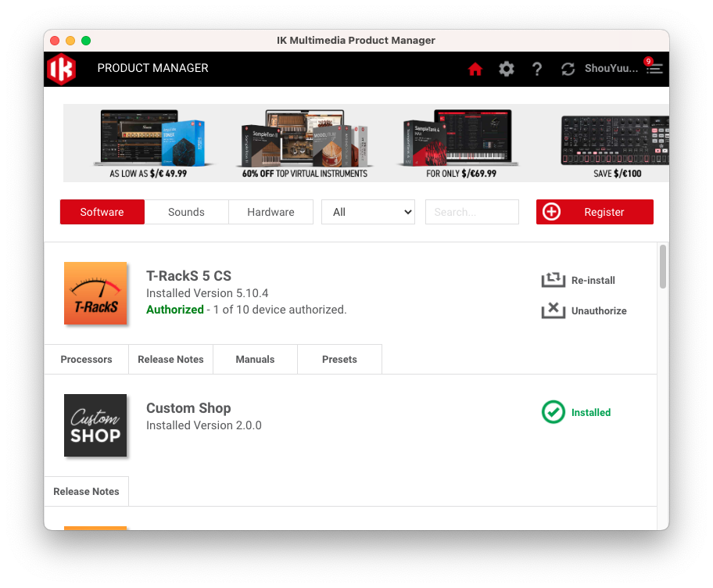Click the PRODUCT MANAGER header text
The image size is (713, 588).
(x=152, y=68)
